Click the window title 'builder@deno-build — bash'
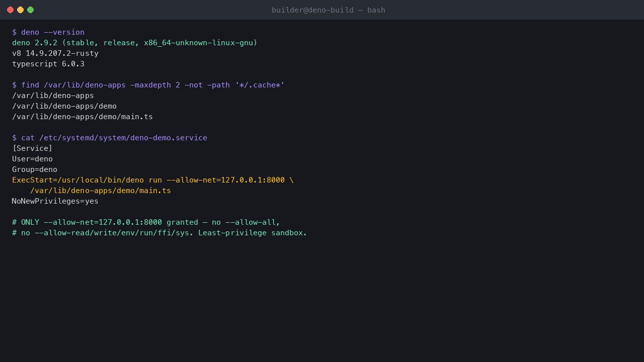 pos(329,10)
